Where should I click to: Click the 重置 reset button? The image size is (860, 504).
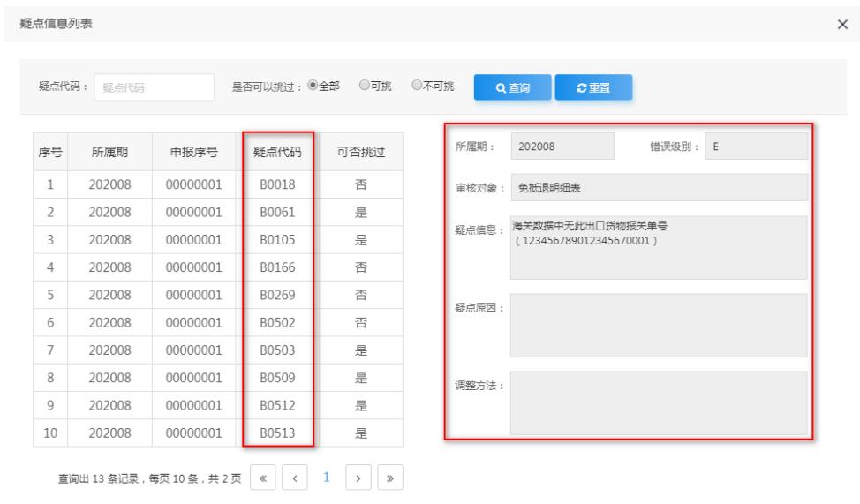[592, 87]
